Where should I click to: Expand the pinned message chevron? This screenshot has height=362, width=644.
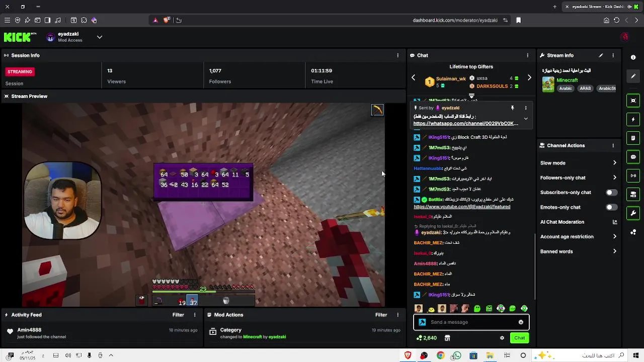[526, 119]
